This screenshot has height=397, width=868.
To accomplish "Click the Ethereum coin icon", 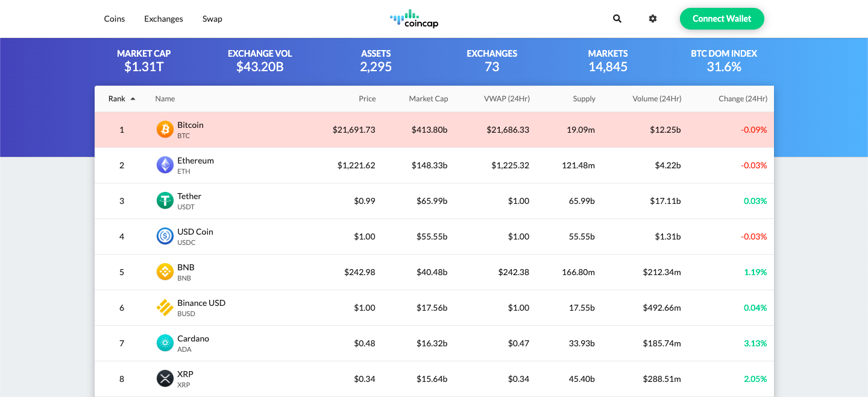I will point(165,165).
